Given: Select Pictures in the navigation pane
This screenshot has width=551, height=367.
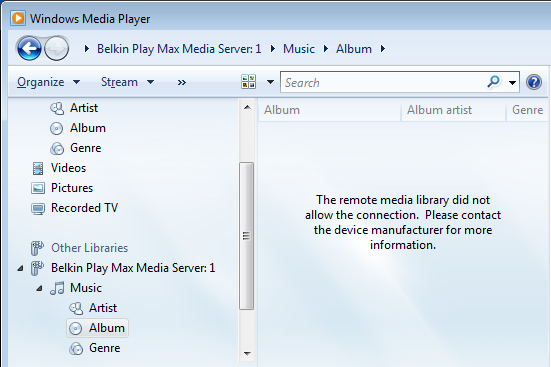Looking at the screenshot, I should [x=72, y=188].
